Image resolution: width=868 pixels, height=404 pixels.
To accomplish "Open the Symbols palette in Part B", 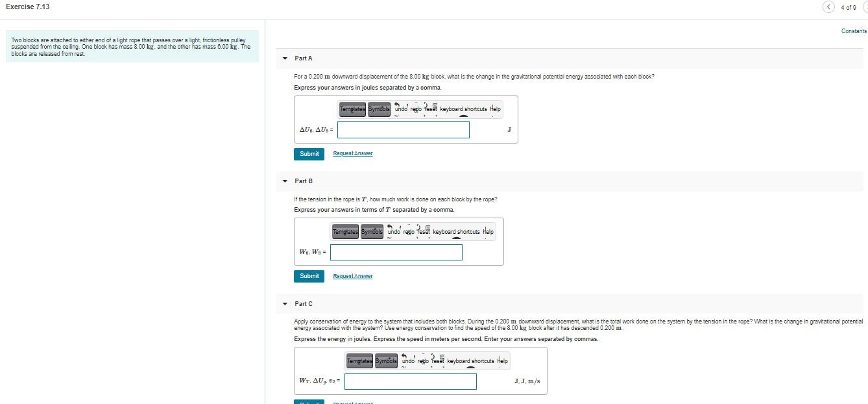I will tap(371, 231).
